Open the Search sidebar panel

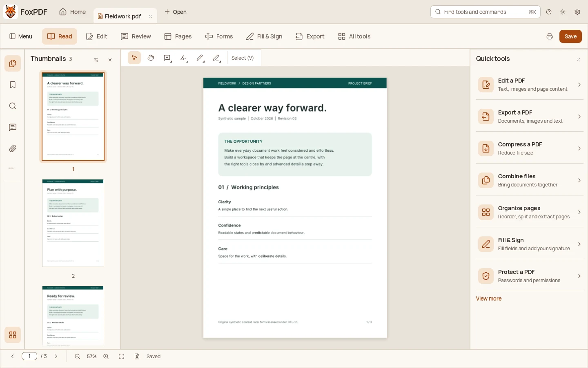(13, 106)
